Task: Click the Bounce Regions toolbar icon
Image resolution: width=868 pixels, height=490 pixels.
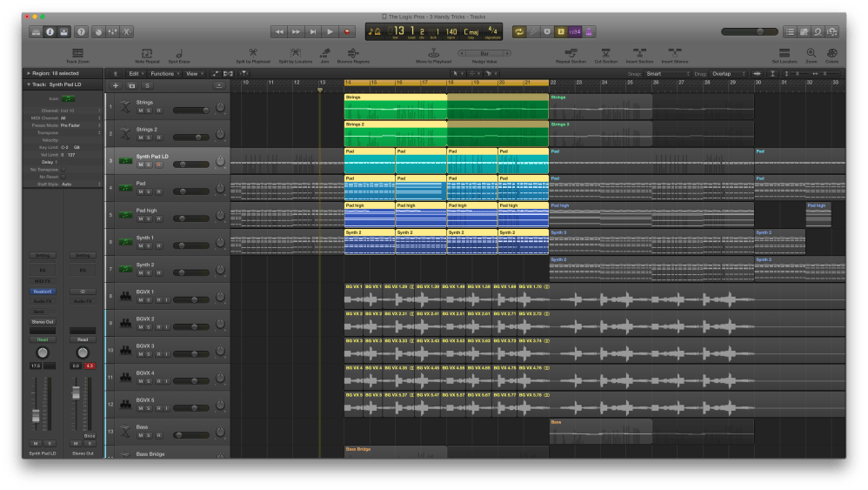Action: click(x=352, y=53)
